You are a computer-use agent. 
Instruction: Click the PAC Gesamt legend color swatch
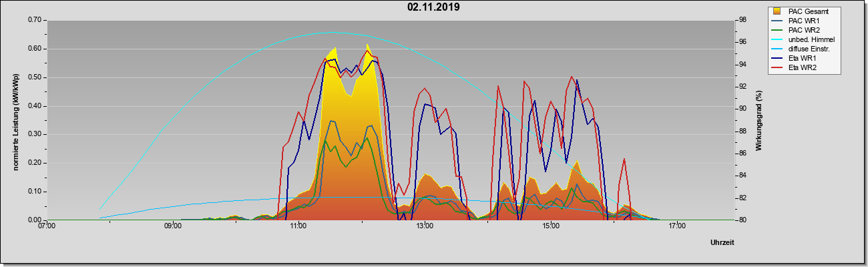point(777,11)
